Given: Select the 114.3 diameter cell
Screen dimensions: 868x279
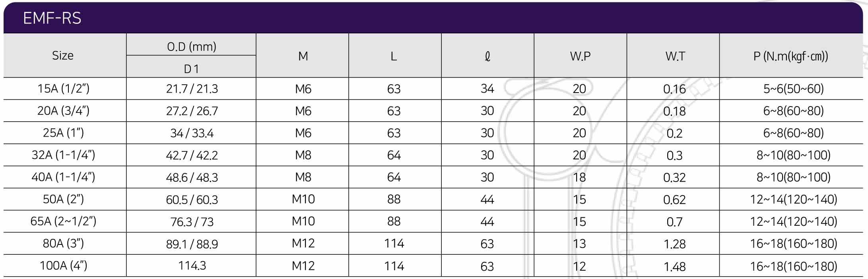Looking at the screenshot, I should coord(192,265).
